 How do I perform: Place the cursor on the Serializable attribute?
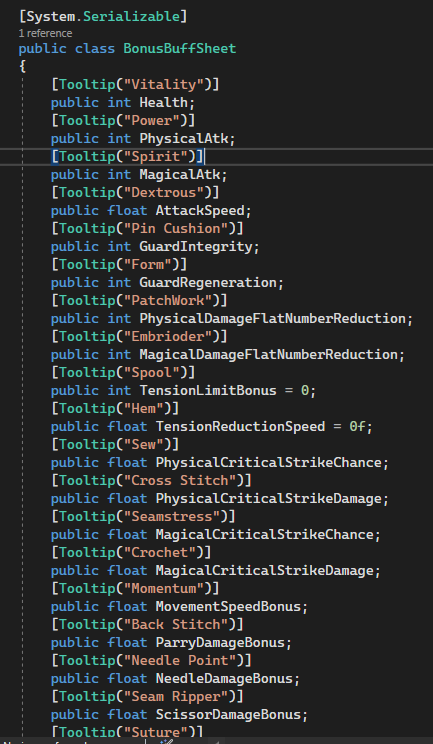coord(131,16)
